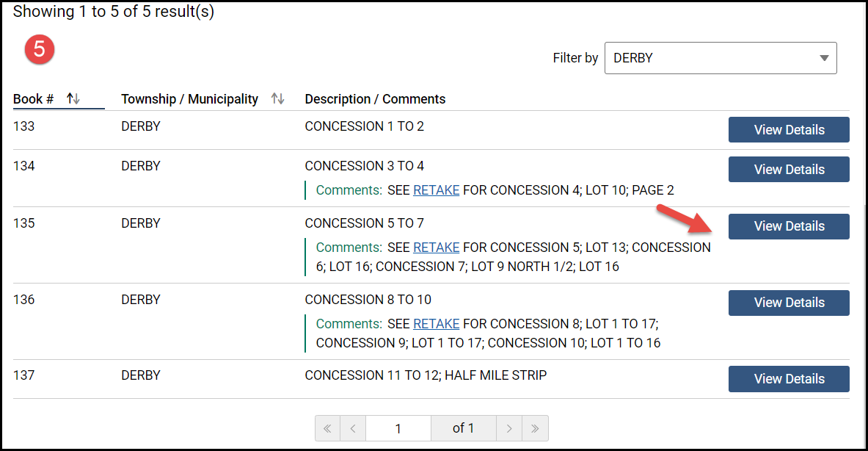Click the red number 5 step marker
Viewport: 868px width, 451px height.
[x=40, y=49]
